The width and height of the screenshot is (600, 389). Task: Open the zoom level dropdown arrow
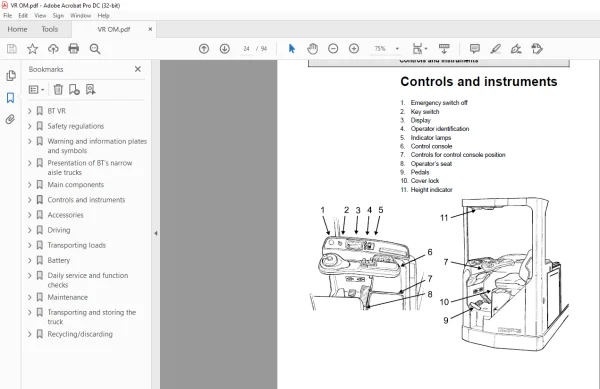397,49
